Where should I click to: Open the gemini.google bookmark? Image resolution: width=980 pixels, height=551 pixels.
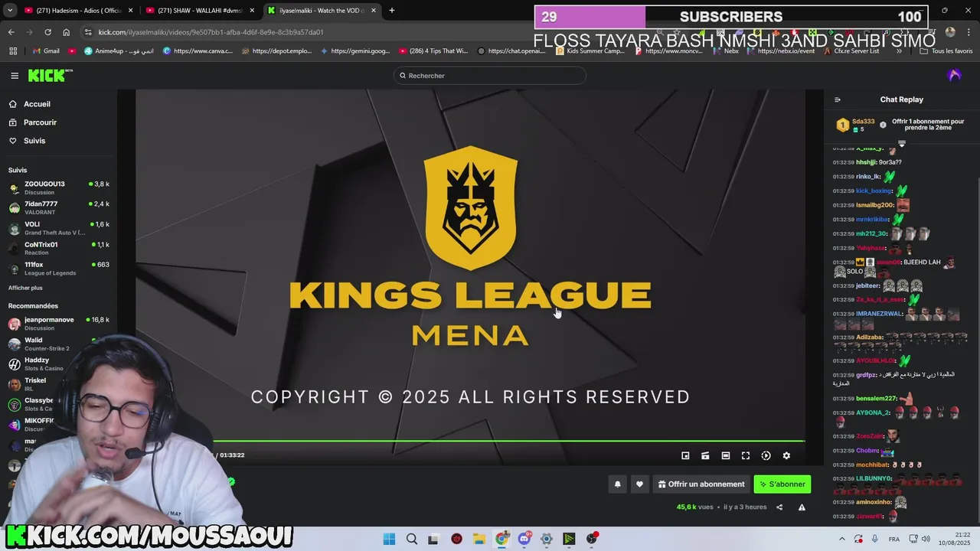(x=354, y=51)
